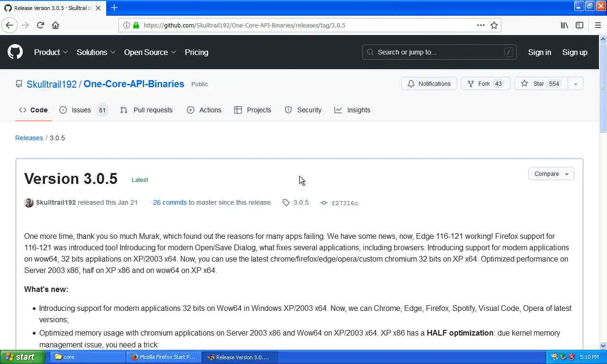Open the Firefox Library icon
Screen dimensions: 607x364
click(564, 25)
